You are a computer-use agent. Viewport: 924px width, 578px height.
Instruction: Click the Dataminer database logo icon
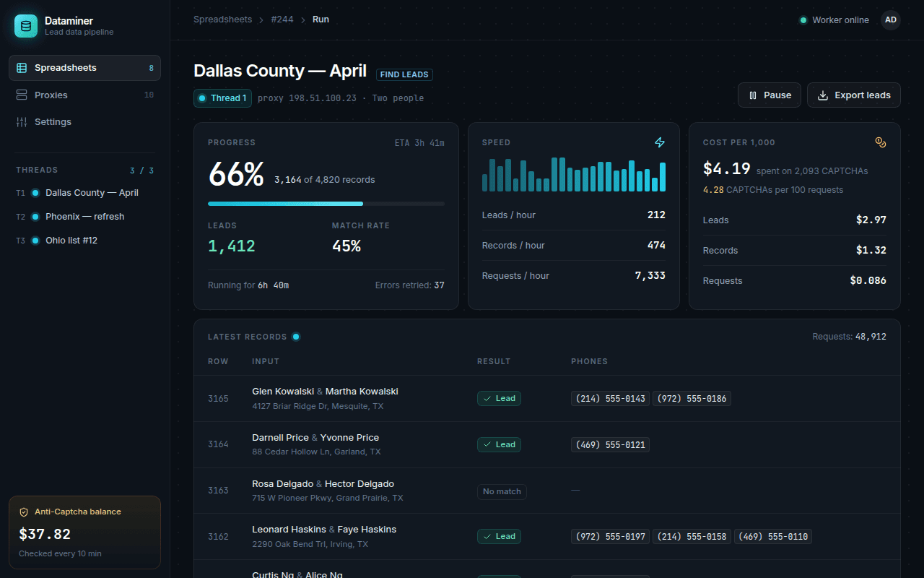26,26
